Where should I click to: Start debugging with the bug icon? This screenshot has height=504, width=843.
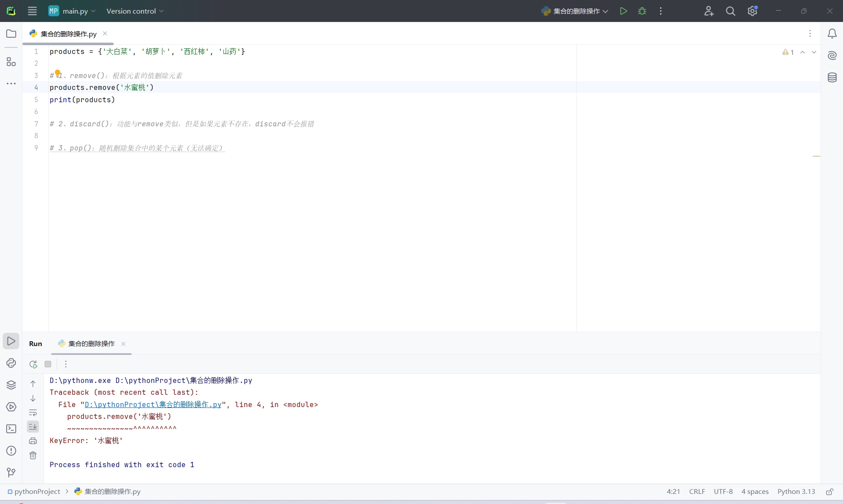tap(642, 11)
